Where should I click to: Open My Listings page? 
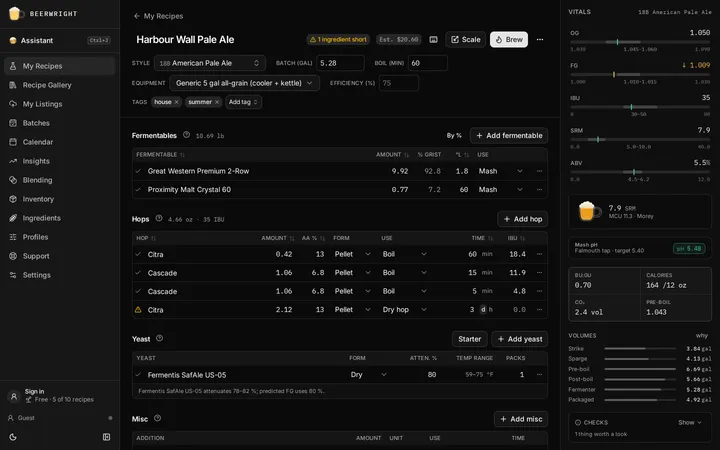(x=60, y=104)
